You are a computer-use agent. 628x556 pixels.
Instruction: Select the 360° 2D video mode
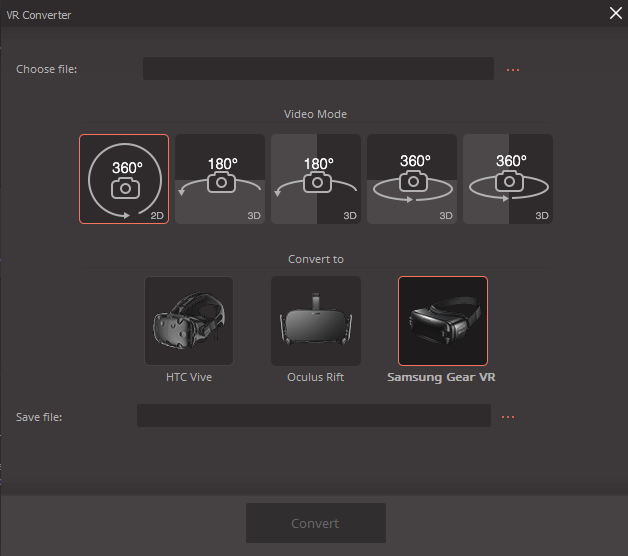point(124,179)
